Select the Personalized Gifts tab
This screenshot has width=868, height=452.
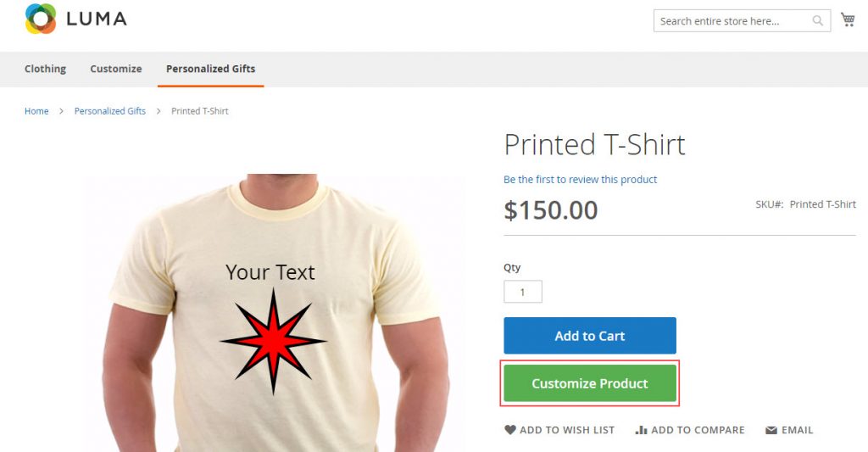tap(210, 69)
